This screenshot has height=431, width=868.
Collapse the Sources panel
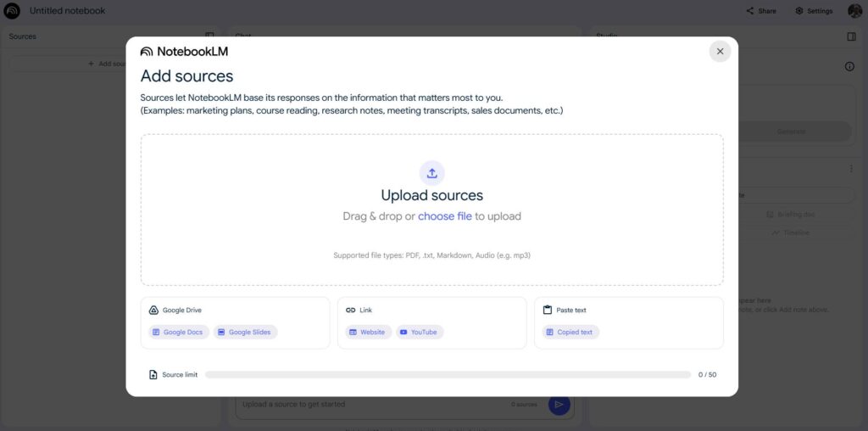coord(210,36)
